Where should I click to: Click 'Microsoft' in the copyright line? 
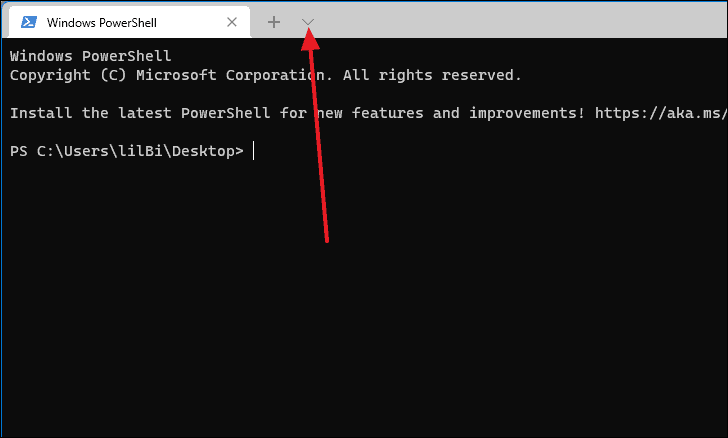[x=176, y=75]
